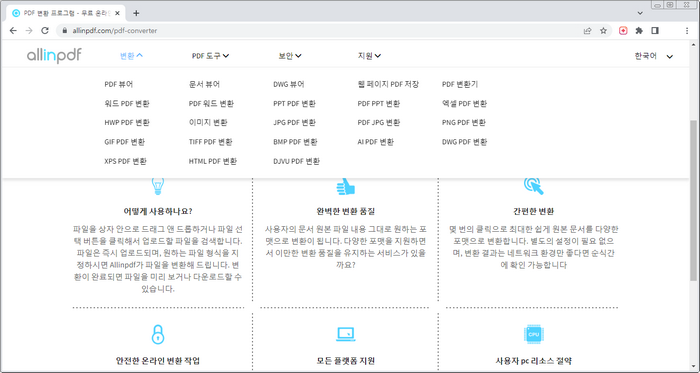Image resolution: width=700 pixels, height=373 pixels.
Task: Go to HWP PDF 변환
Action: point(127,123)
